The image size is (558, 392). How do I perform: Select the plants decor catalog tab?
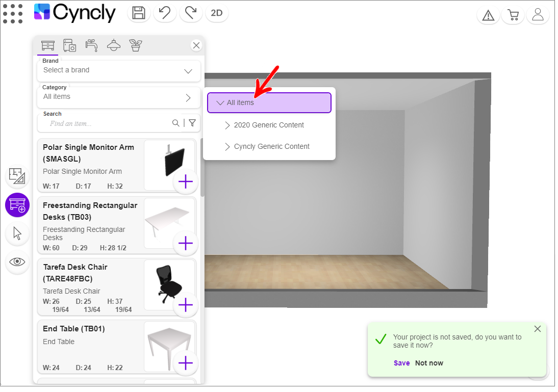coord(136,45)
